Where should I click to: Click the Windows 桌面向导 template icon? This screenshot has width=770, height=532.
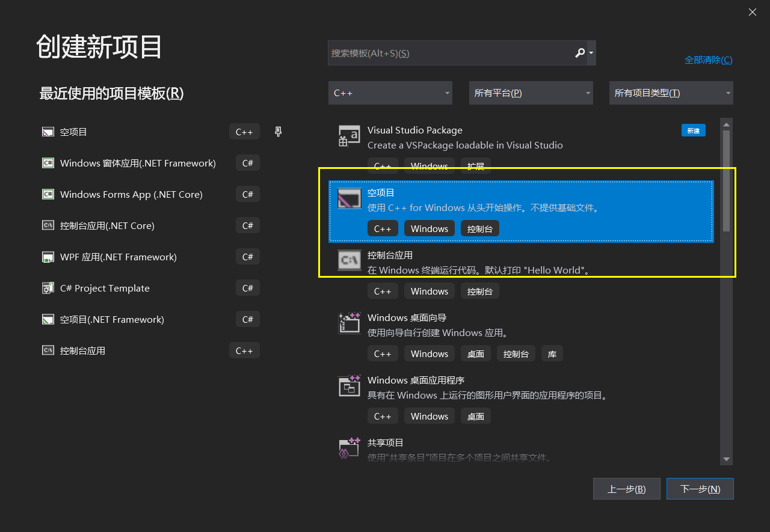(x=349, y=323)
